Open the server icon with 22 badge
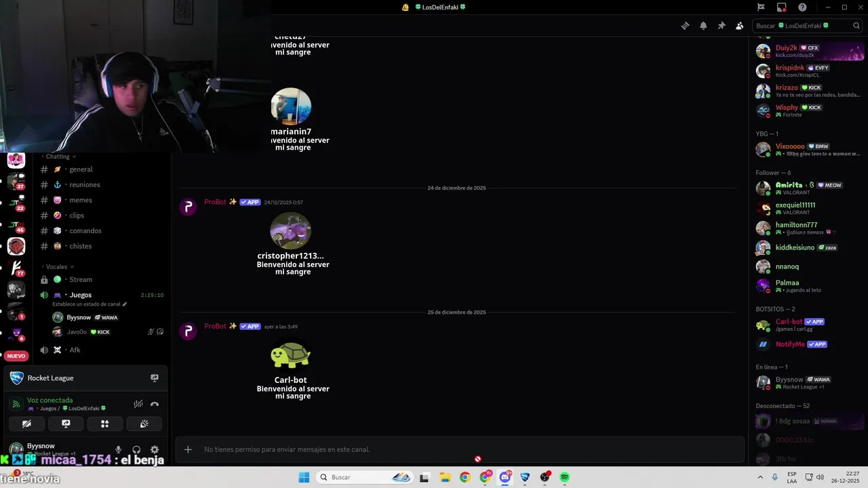The width and height of the screenshot is (868, 488). click(16, 203)
